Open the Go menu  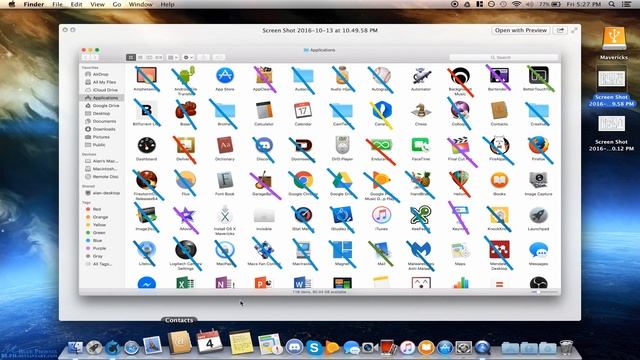[x=117, y=4]
